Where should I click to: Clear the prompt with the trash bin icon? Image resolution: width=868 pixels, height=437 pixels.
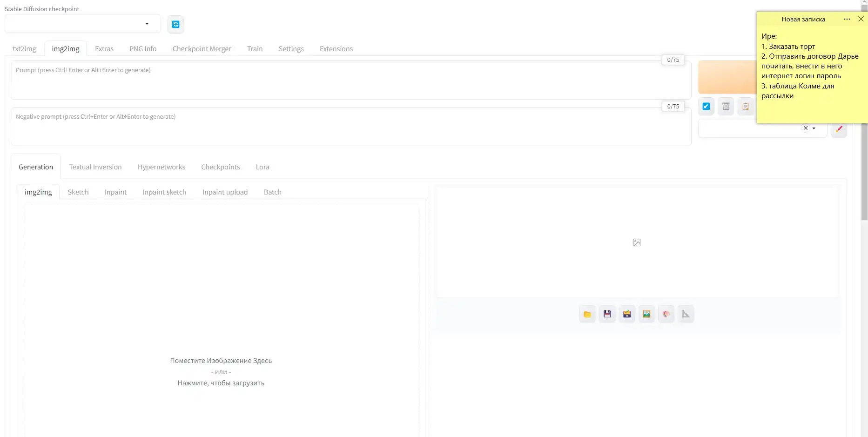[x=726, y=106]
